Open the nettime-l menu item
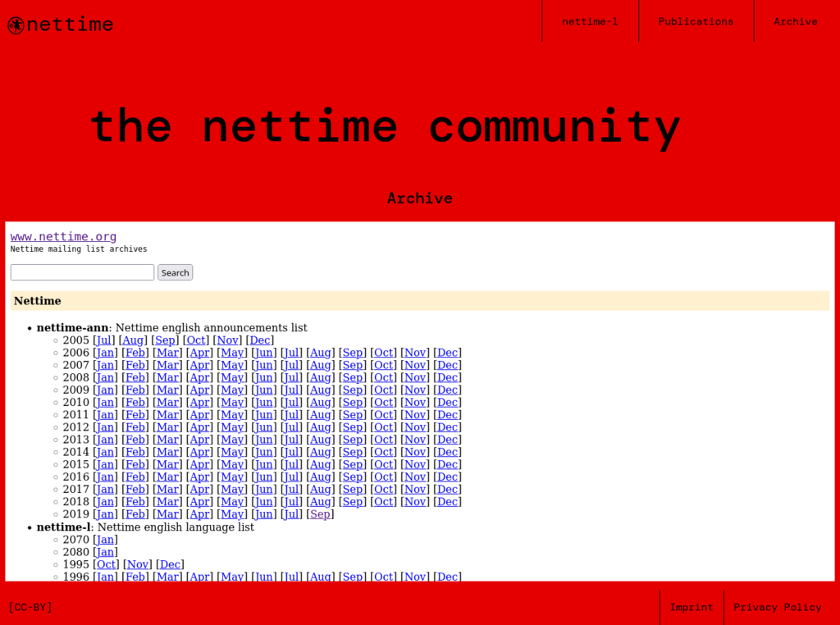Screen dimensions: 840x625 590,21
